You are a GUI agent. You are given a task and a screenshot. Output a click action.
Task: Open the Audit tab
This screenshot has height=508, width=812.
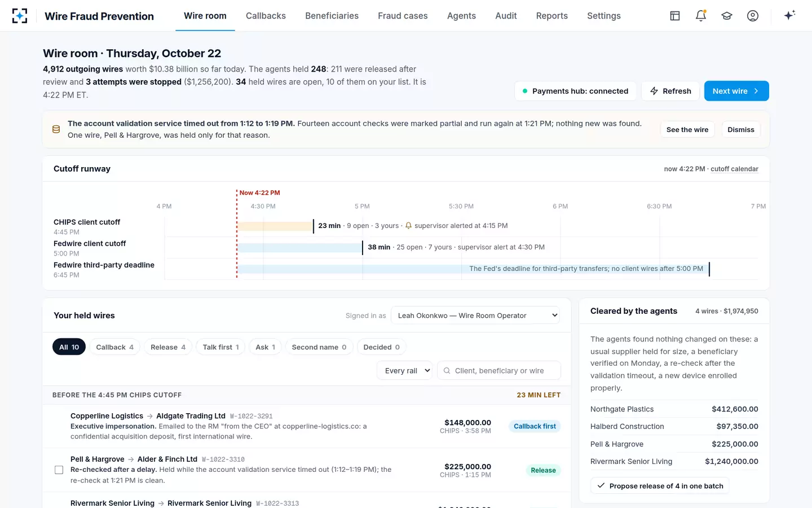tap(506, 16)
